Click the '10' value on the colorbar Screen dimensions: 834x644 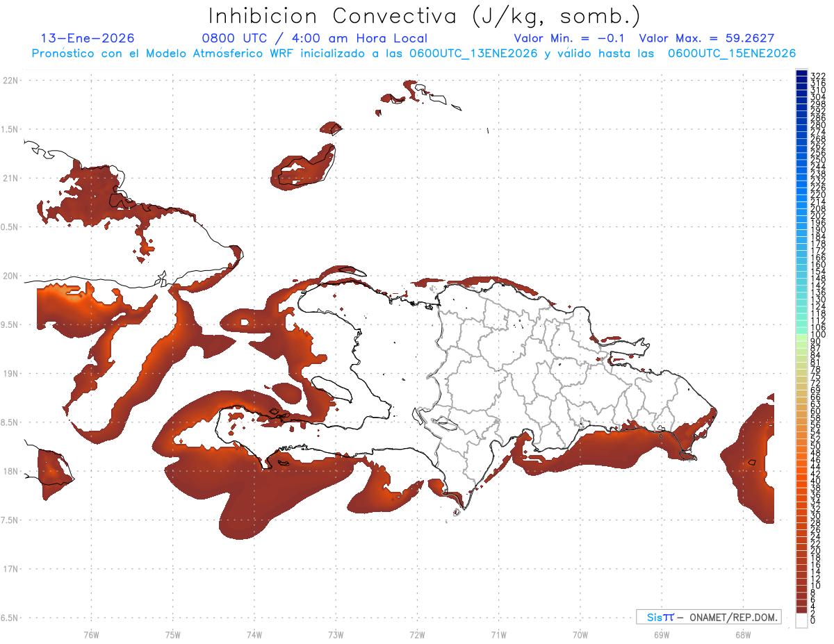[x=816, y=585]
